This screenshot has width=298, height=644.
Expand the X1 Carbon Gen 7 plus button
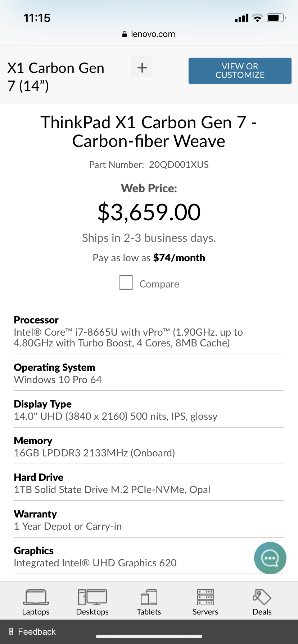tap(142, 67)
